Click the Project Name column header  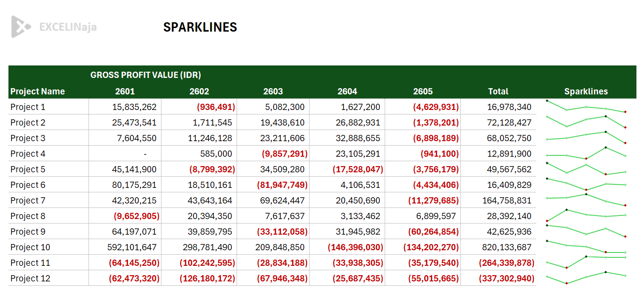click(x=37, y=91)
